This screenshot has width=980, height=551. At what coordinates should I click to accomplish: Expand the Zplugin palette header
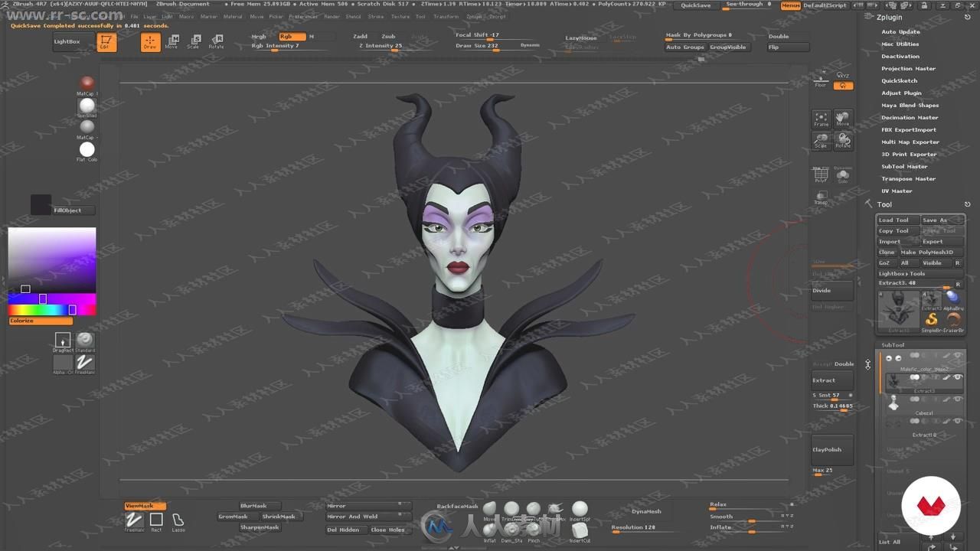click(x=890, y=17)
